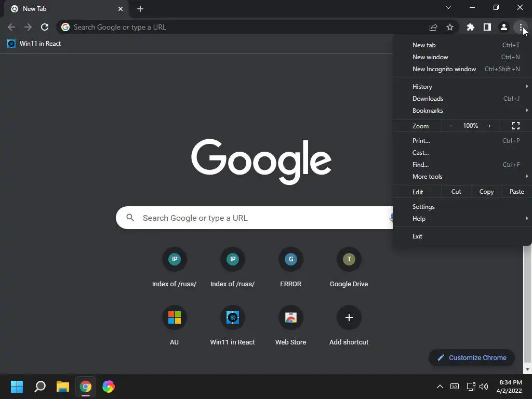Click Paste in the Edit row
This screenshot has height=399, width=532.
[517, 192]
